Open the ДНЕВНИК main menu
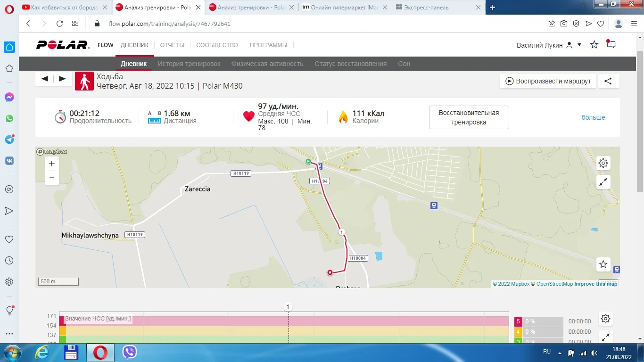 pyautogui.click(x=135, y=45)
